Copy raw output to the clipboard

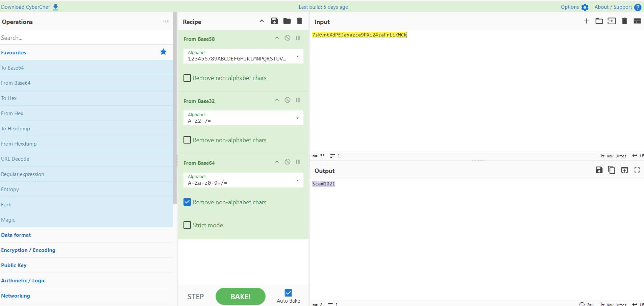tap(612, 170)
